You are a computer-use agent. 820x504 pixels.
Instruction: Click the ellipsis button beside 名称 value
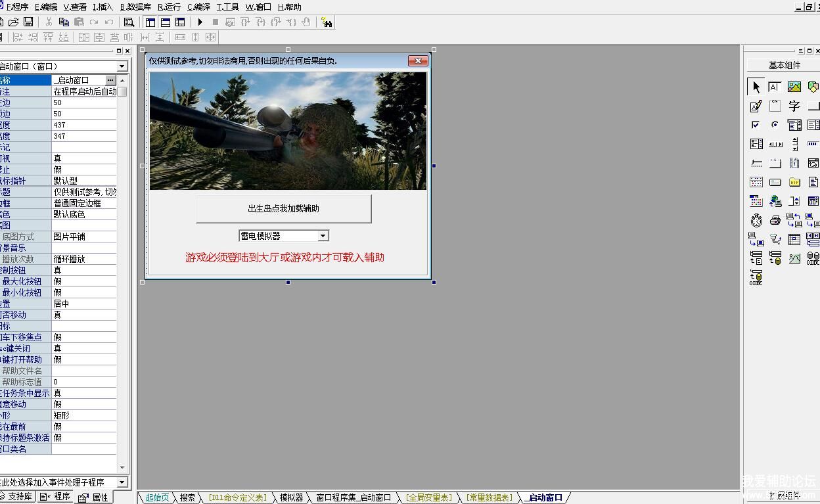(x=110, y=80)
